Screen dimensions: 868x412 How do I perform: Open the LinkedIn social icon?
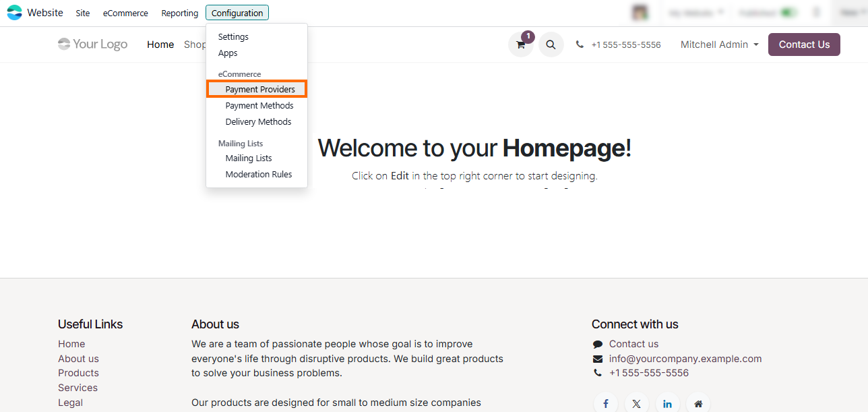click(x=667, y=403)
